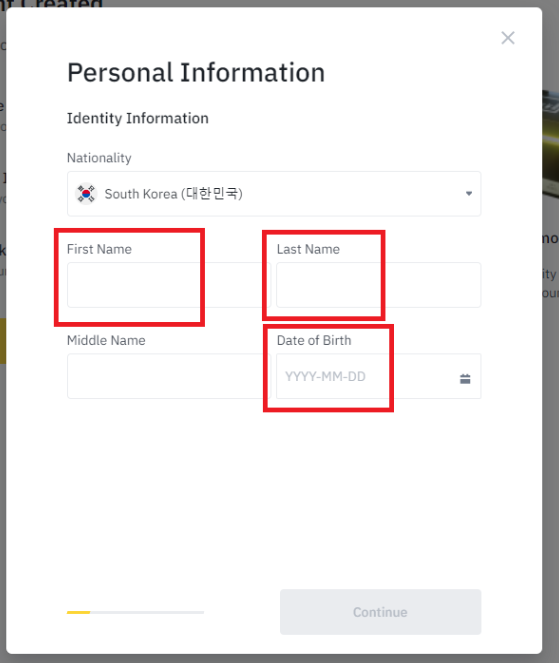Click the yellow step progress bar
The width and height of the screenshot is (559, 663).
[135, 612]
